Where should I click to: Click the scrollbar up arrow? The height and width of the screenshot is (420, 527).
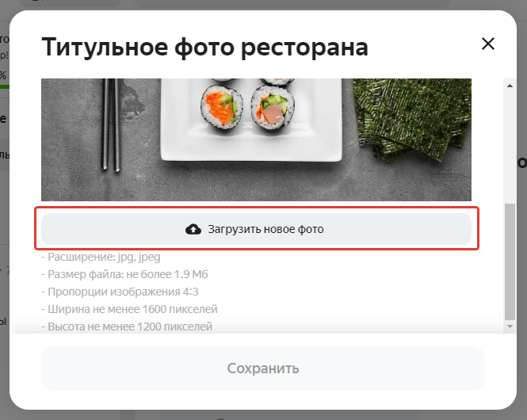coord(510,86)
